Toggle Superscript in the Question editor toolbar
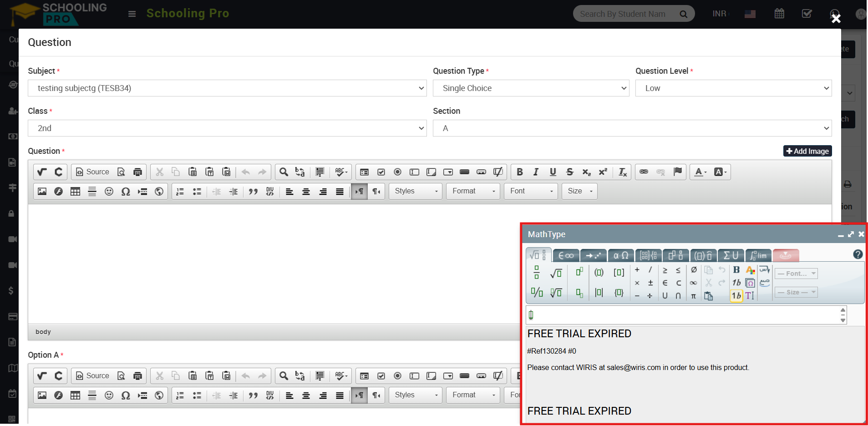Screen dimensions: 868x426 coord(603,172)
